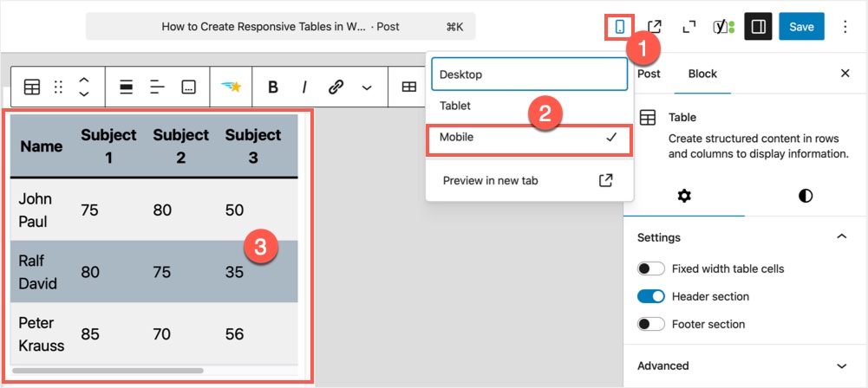Choose Tablet preview option
This screenshot has width=868, height=388.
coord(529,106)
